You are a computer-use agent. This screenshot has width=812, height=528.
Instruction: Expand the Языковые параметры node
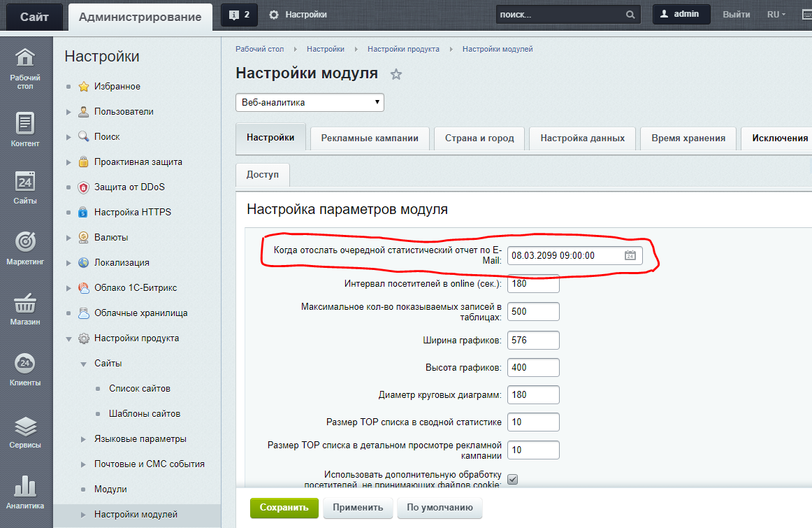click(83, 439)
